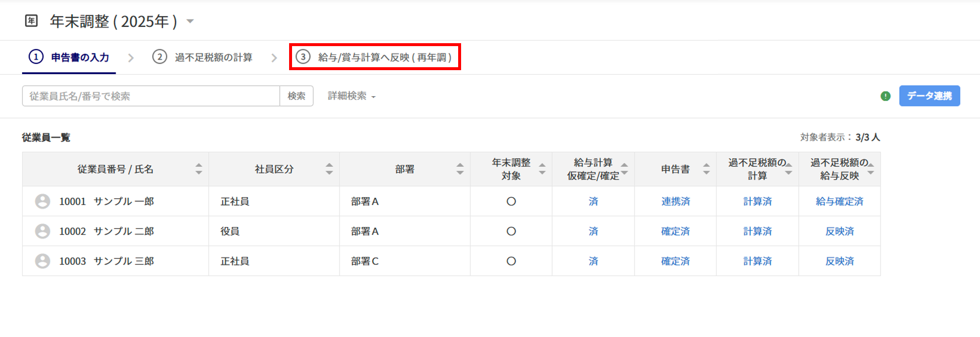Switch to step 2 過不足税額の計算 tab
The height and width of the screenshot is (337, 980).
[x=202, y=57]
